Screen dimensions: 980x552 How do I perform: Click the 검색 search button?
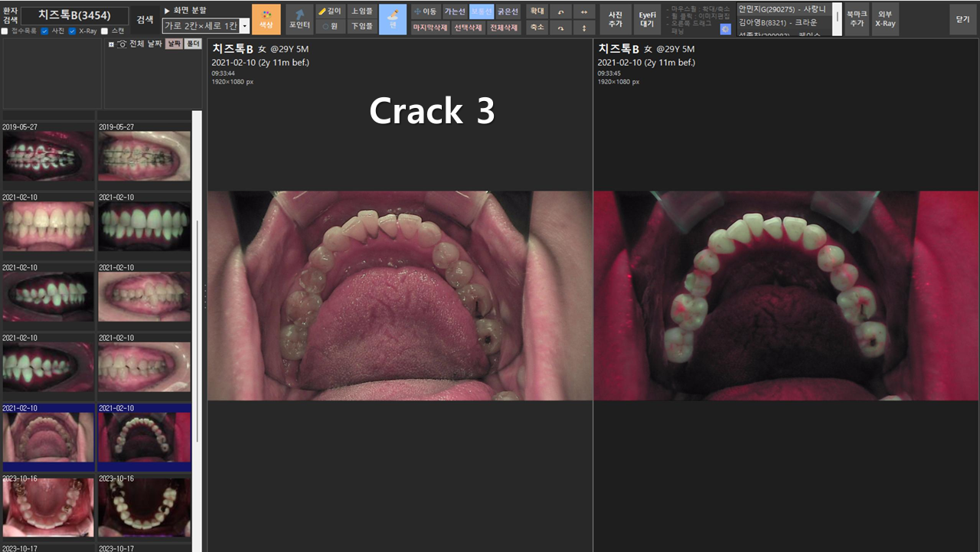(145, 19)
